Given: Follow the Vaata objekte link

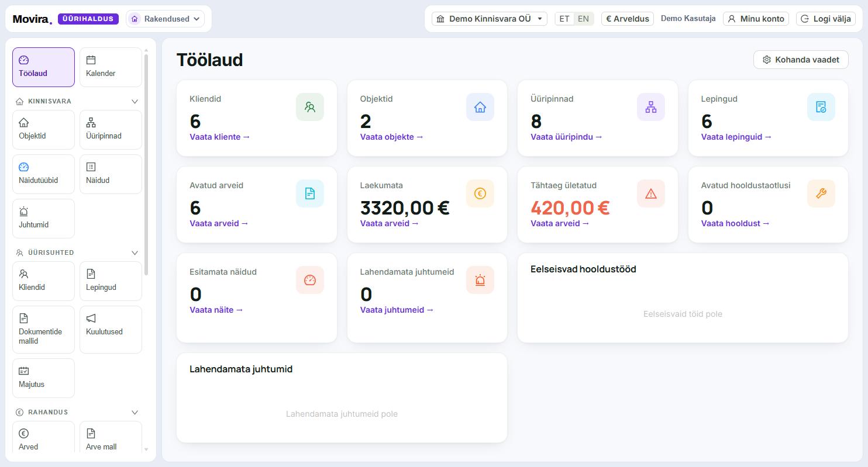Looking at the screenshot, I should tap(391, 137).
